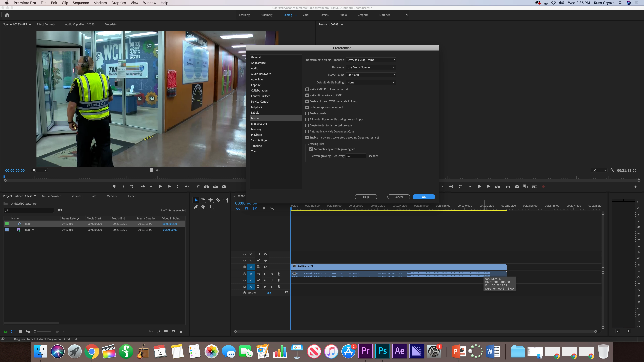Toggle visibility eye for track V2
Image resolution: width=644 pixels, height=362 pixels.
pyautogui.click(x=265, y=261)
